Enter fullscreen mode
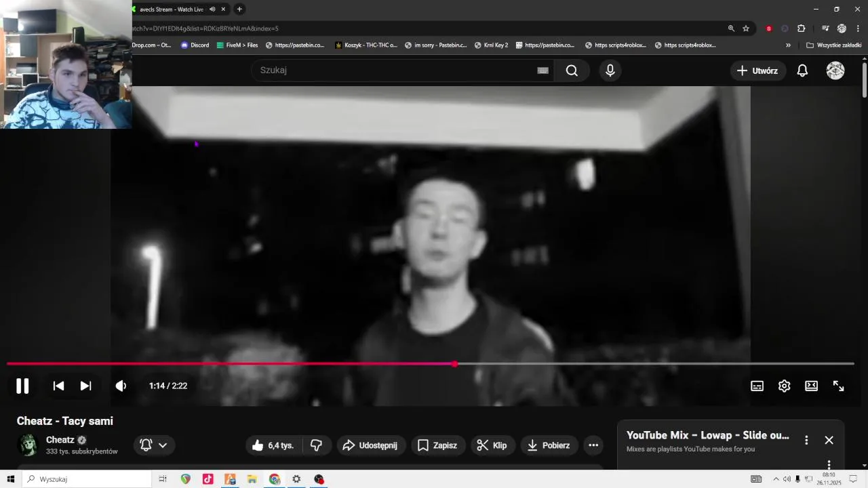 tap(838, 386)
